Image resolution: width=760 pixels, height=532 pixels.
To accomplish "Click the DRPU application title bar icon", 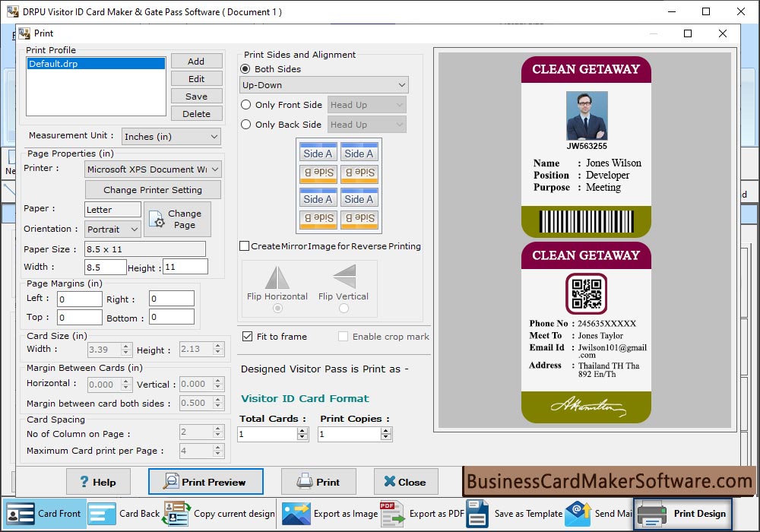I will coord(13,11).
